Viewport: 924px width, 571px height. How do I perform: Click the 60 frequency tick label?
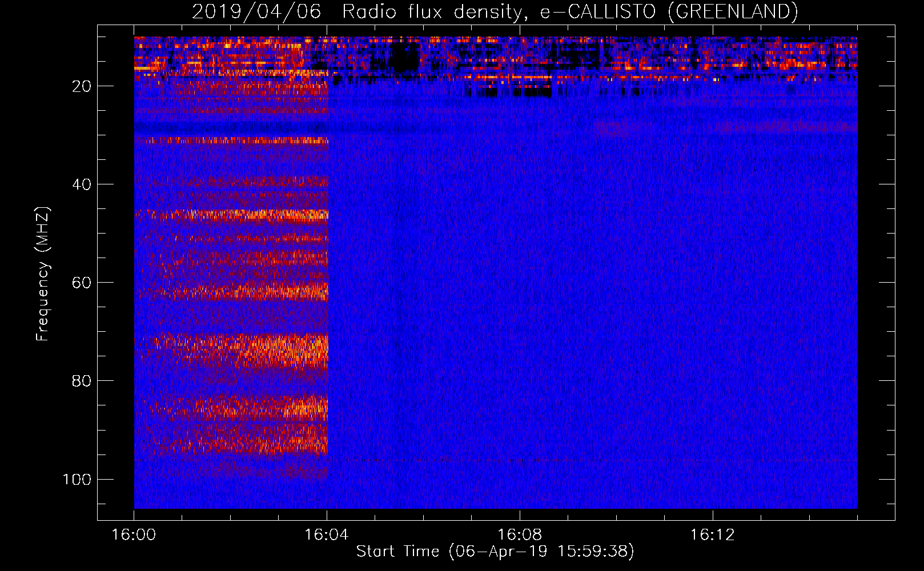pyautogui.click(x=82, y=283)
